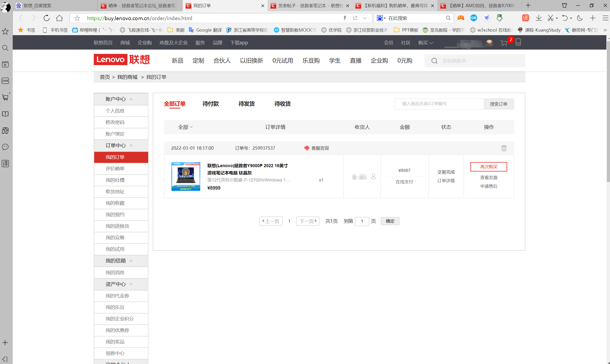Click the page number input box
This screenshot has height=364, width=610.
tap(362, 221)
